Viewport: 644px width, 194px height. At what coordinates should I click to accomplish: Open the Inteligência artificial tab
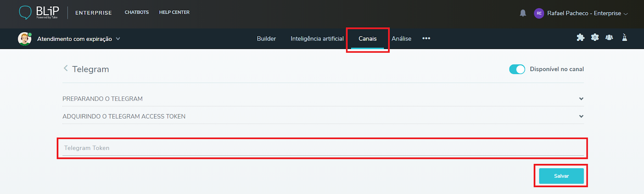(317, 39)
